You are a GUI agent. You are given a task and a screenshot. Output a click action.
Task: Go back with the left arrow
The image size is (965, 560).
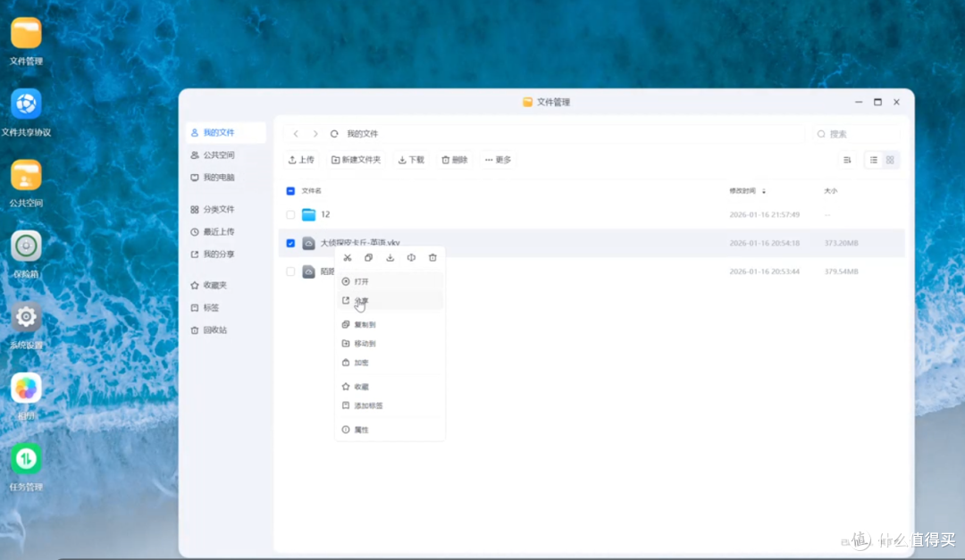296,134
